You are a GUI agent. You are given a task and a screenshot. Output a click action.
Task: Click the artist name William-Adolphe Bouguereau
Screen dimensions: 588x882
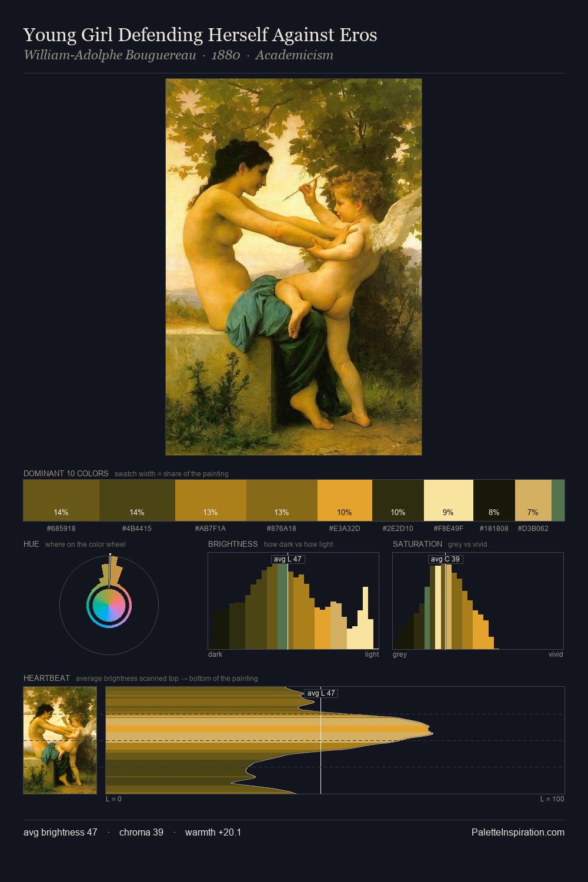click(x=109, y=55)
